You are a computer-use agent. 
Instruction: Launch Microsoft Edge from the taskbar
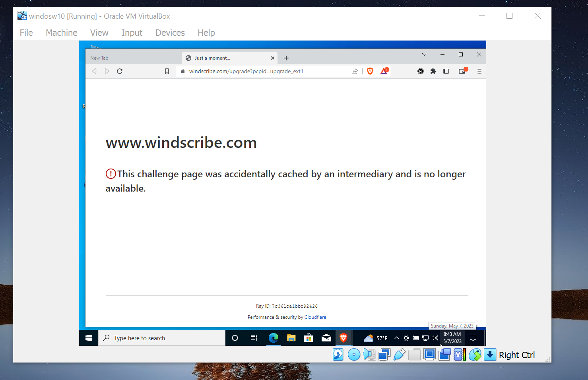pos(273,338)
